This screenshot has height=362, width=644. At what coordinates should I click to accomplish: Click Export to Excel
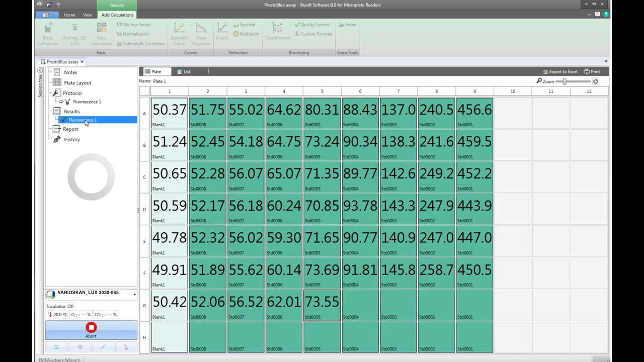pos(559,71)
